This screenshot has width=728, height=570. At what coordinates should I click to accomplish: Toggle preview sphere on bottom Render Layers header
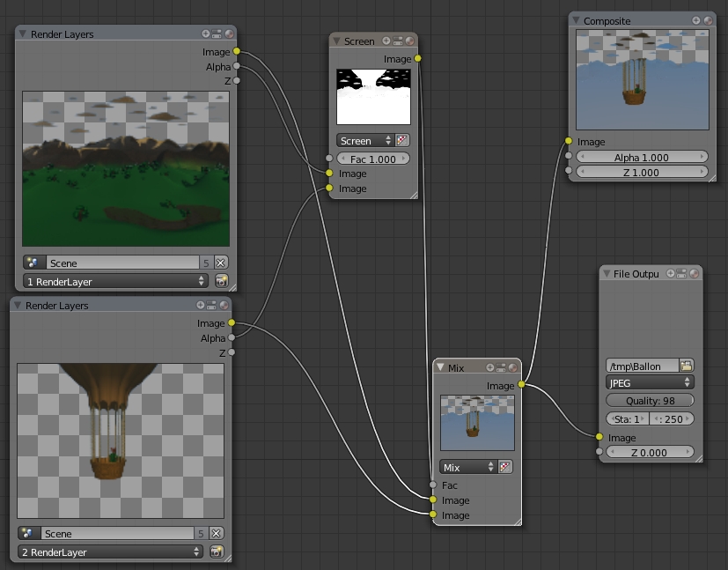click(224, 305)
